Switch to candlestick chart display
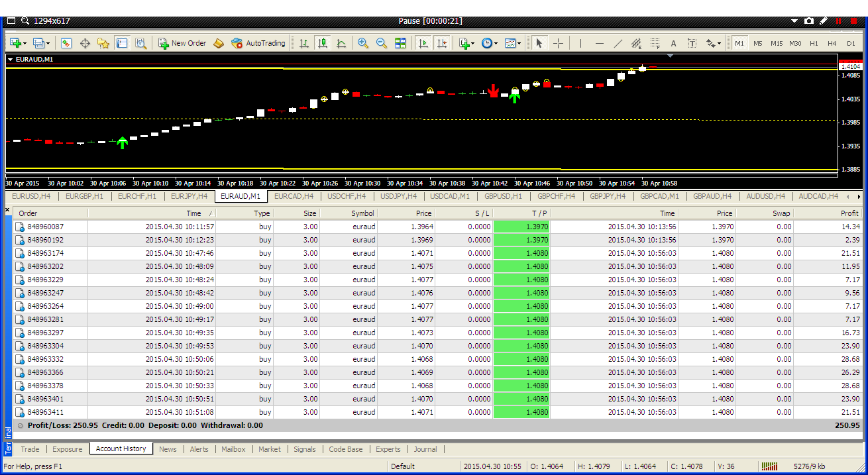Viewport: 868px width, 475px height. pos(323,43)
